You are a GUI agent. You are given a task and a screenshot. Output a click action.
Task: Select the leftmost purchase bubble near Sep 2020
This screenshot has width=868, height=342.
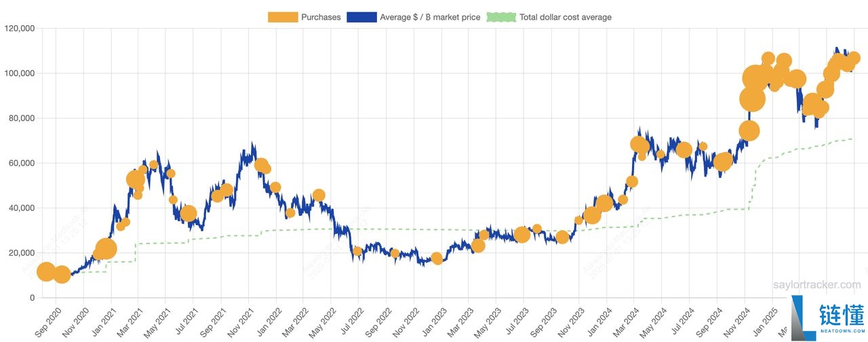(46, 271)
